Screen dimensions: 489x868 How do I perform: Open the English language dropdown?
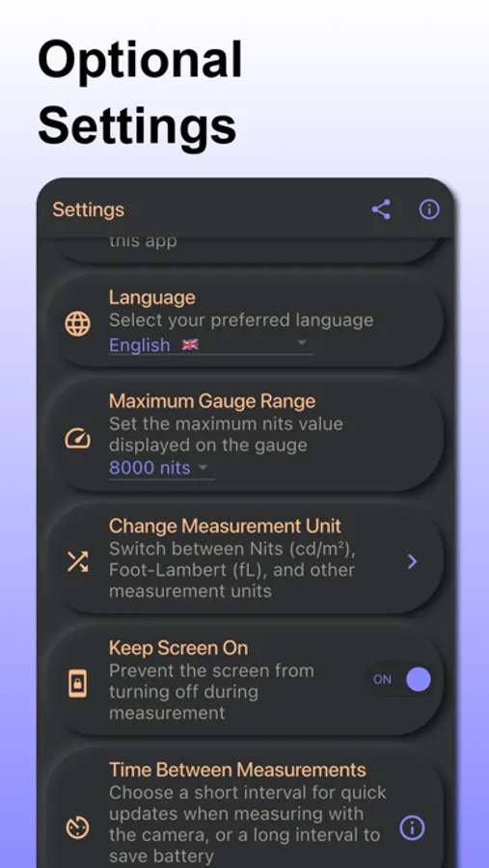coord(210,345)
